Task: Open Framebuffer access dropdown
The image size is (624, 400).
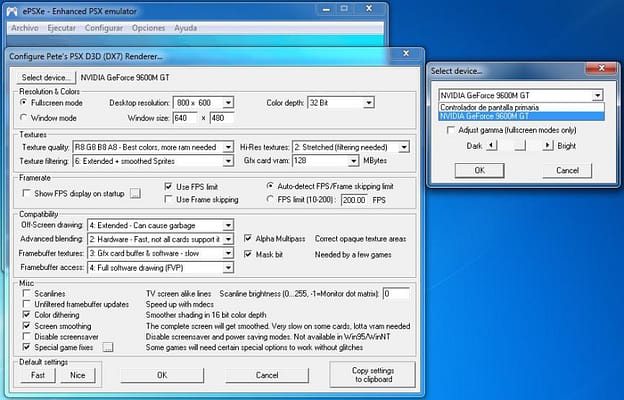Action: click(228, 268)
